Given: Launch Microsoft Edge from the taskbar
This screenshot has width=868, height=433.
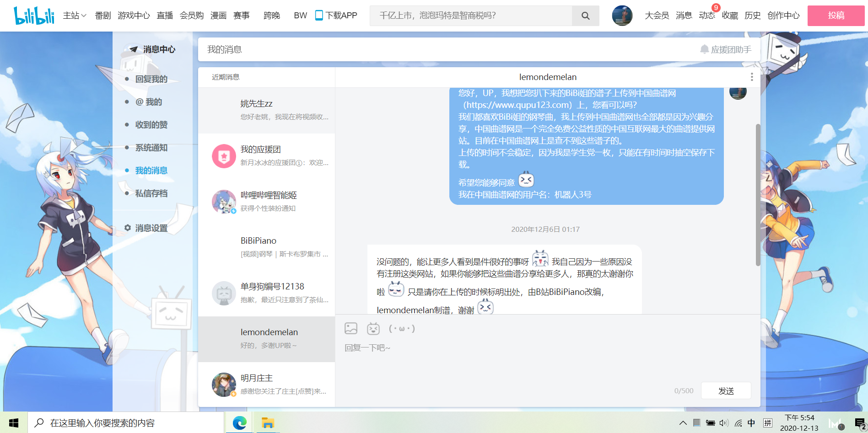Looking at the screenshot, I should (239, 423).
